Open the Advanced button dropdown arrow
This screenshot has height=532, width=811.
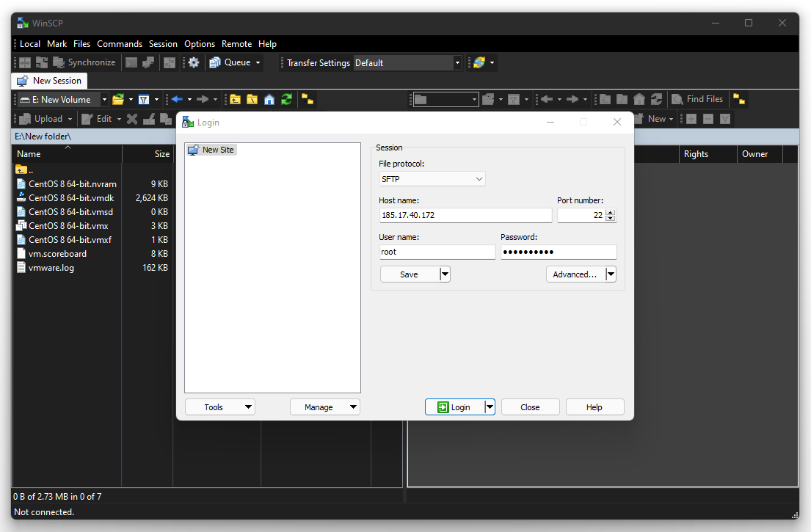611,274
